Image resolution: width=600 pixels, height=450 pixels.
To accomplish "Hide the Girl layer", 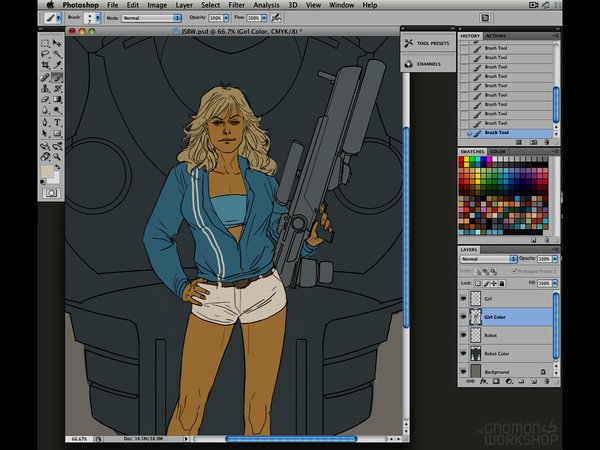I will point(463,298).
